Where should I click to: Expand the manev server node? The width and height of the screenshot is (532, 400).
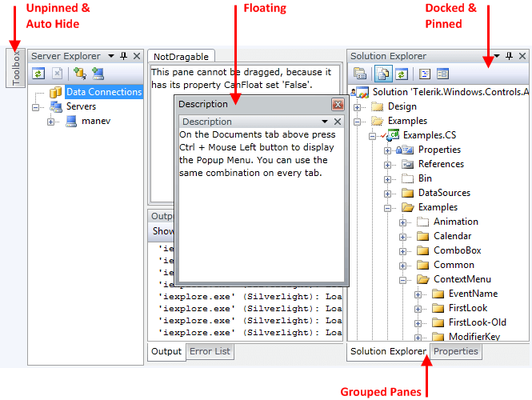point(51,122)
